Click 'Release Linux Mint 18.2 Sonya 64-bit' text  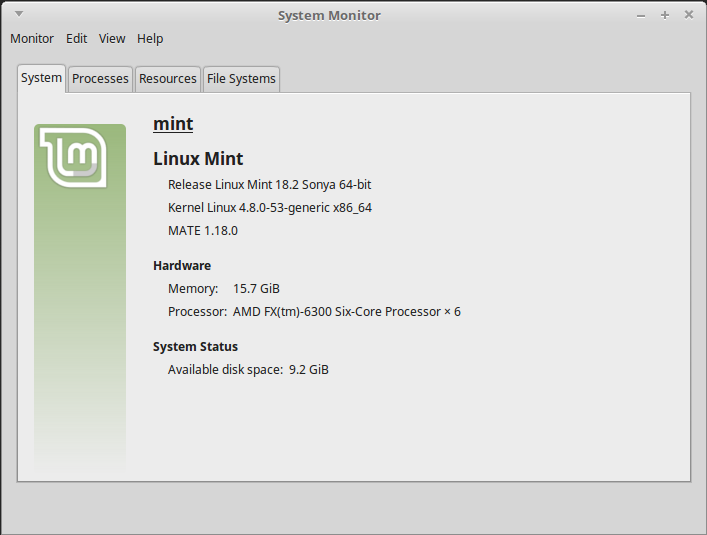(x=269, y=185)
